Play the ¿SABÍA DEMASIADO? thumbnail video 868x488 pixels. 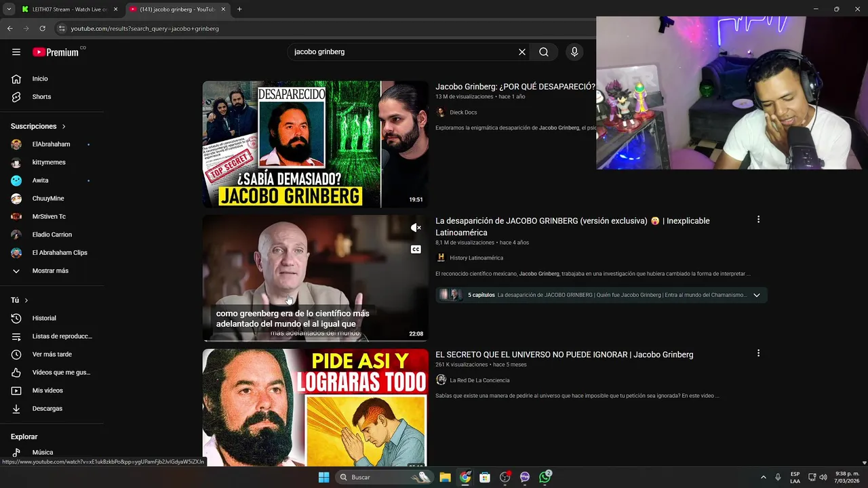[x=315, y=144]
